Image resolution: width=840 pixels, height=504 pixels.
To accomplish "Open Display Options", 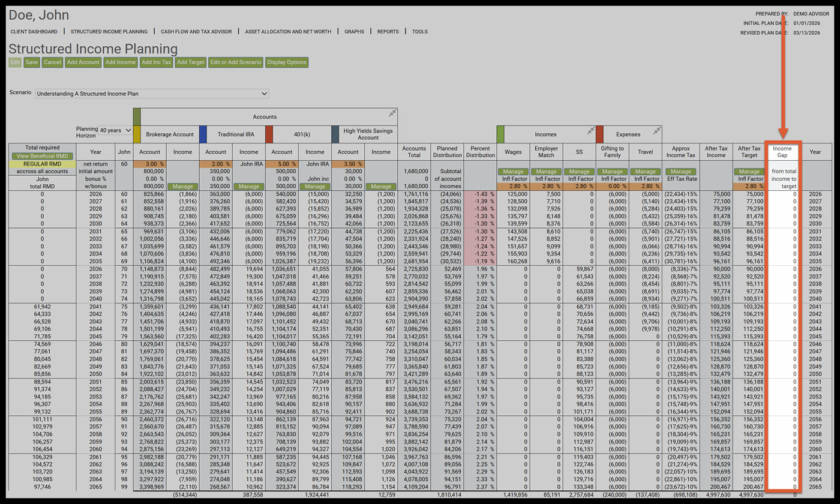I will tap(287, 62).
